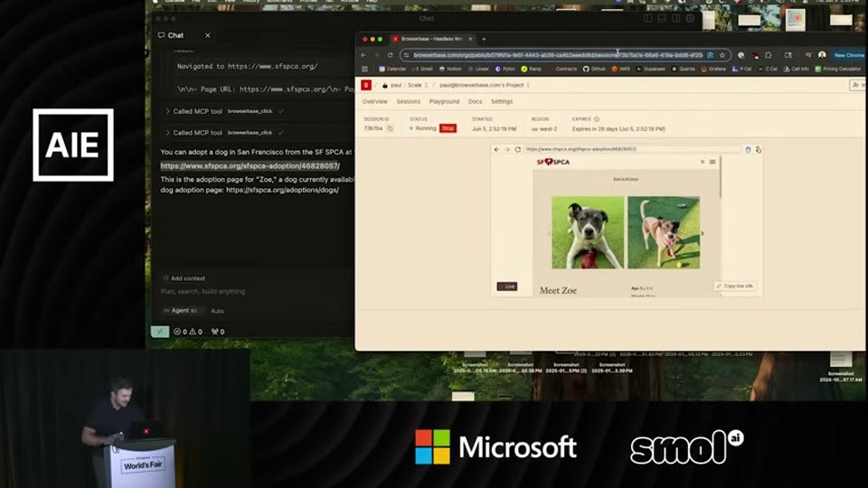The width and height of the screenshot is (868, 488).
Task: Open the Calendar bookmark
Action: (392, 70)
